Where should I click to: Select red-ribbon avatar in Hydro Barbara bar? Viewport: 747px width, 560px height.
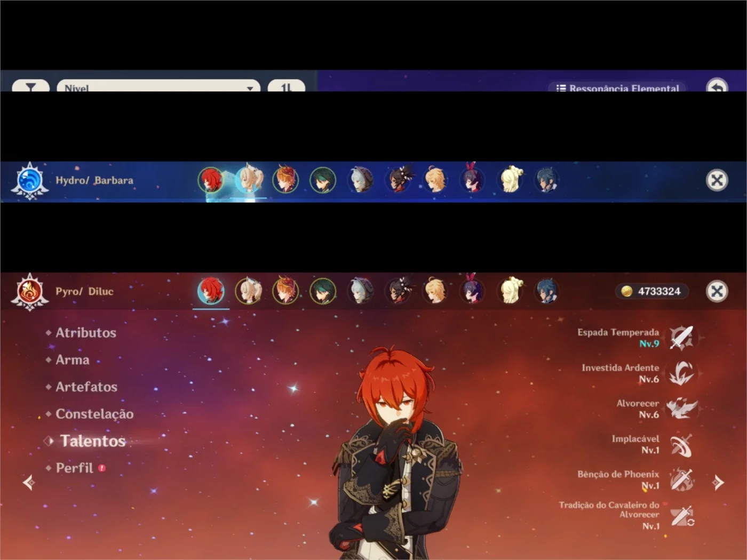click(472, 180)
